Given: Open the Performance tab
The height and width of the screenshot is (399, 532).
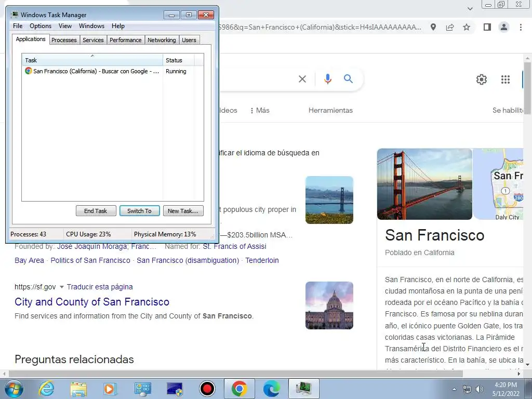Looking at the screenshot, I should (125, 40).
